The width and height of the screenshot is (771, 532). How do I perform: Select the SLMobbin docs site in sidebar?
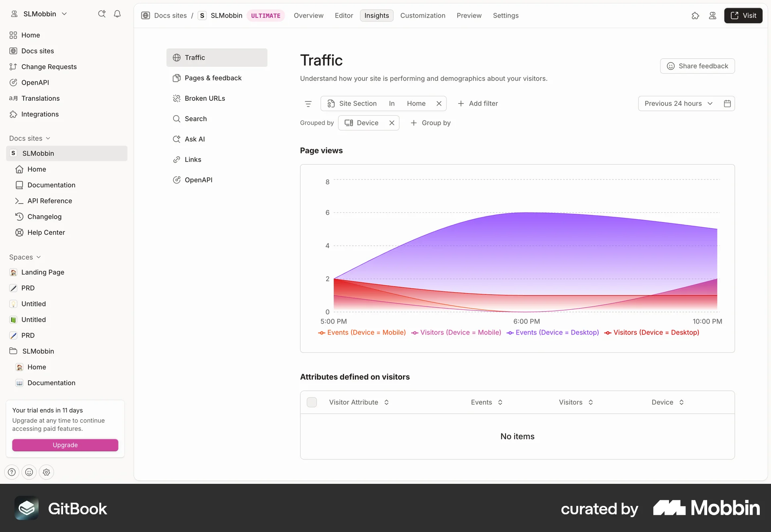67,153
